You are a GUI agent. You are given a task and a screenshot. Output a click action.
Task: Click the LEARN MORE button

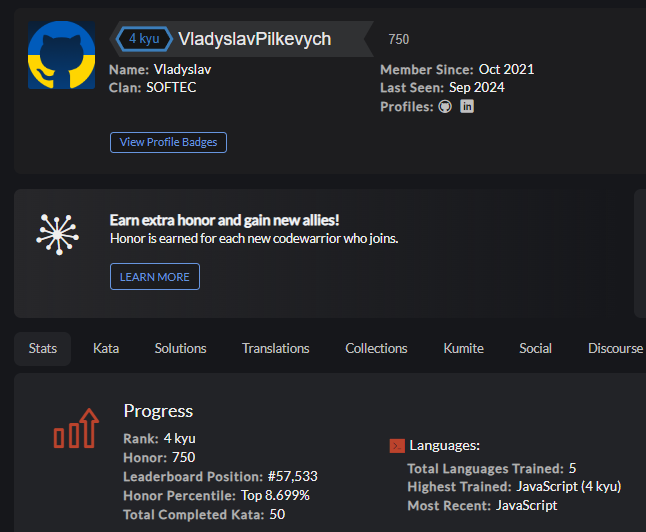pos(155,277)
